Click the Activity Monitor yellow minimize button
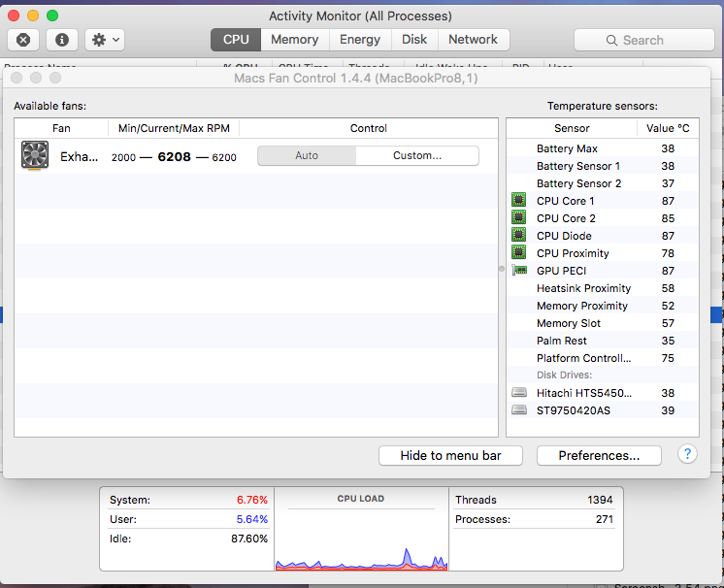 (x=33, y=16)
